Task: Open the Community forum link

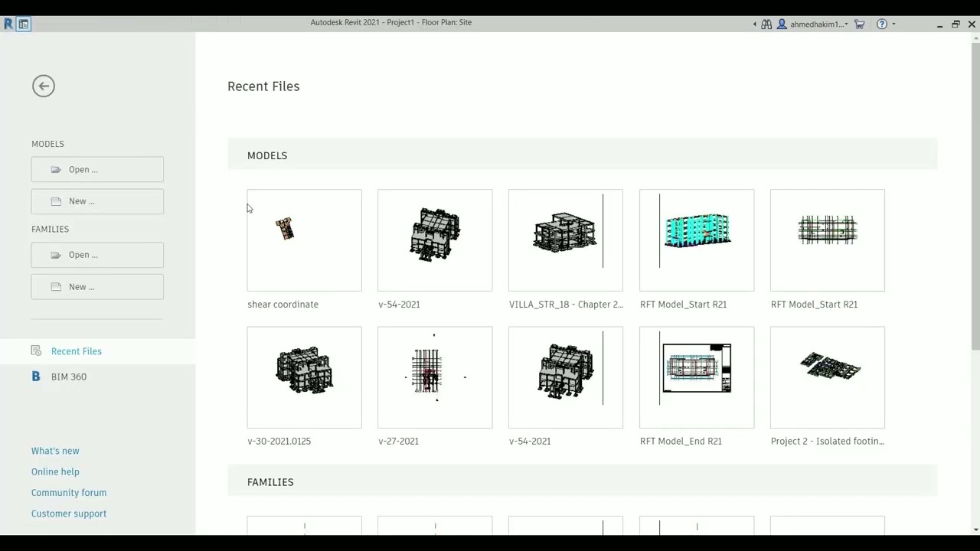Action: point(69,493)
